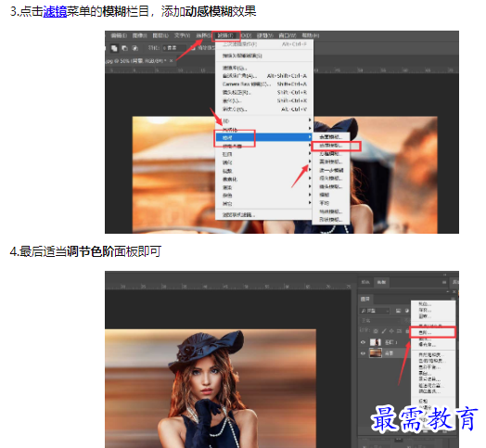Click the pixel layer filter icon
The height and width of the screenshot is (448, 486).
point(398,311)
